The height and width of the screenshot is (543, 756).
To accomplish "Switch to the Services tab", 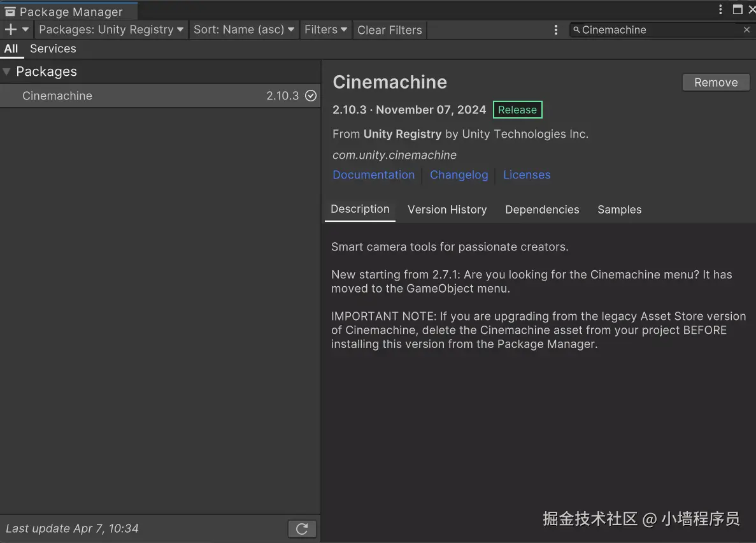I will click(x=53, y=48).
